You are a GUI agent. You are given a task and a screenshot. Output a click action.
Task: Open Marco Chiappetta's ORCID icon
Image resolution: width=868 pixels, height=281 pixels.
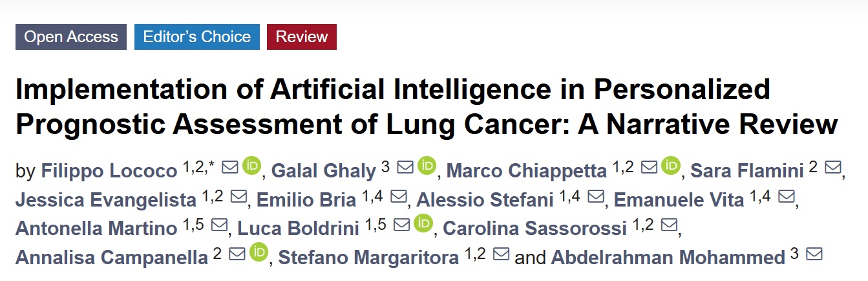click(672, 167)
